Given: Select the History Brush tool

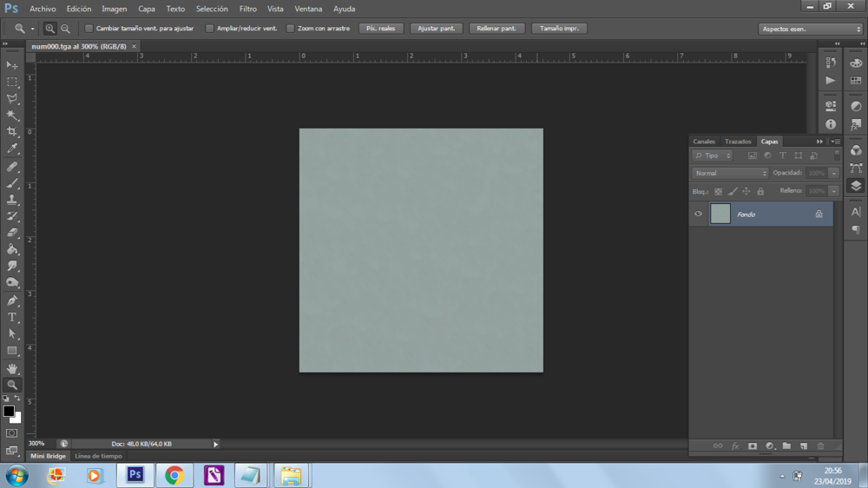Looking at the screenshot, I should tap(12, 216).
